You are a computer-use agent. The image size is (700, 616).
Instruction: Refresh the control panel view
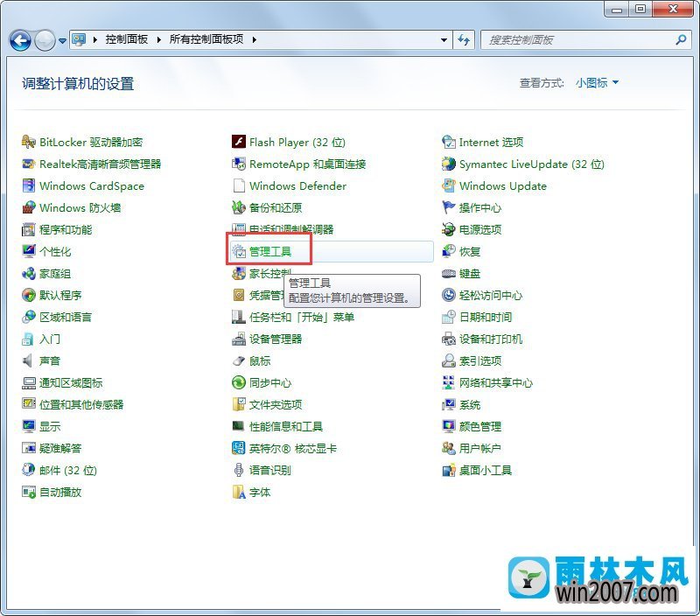coord(464,39)
